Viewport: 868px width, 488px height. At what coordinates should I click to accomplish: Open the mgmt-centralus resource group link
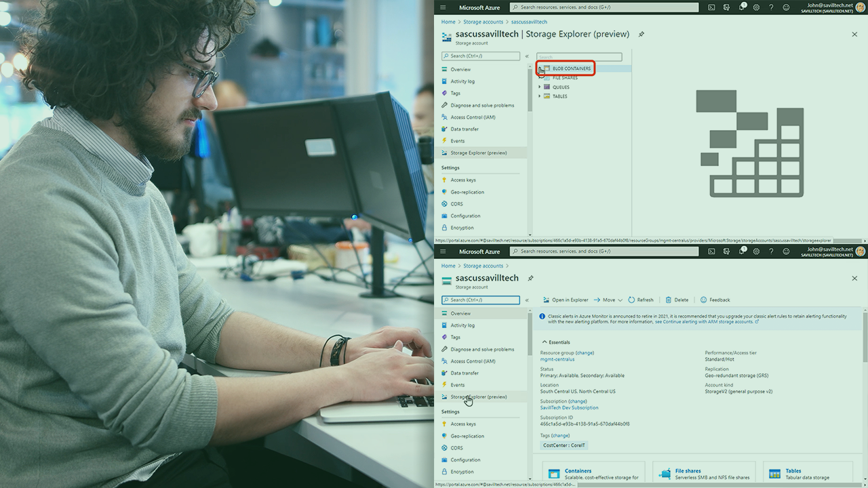pos(557,359)
